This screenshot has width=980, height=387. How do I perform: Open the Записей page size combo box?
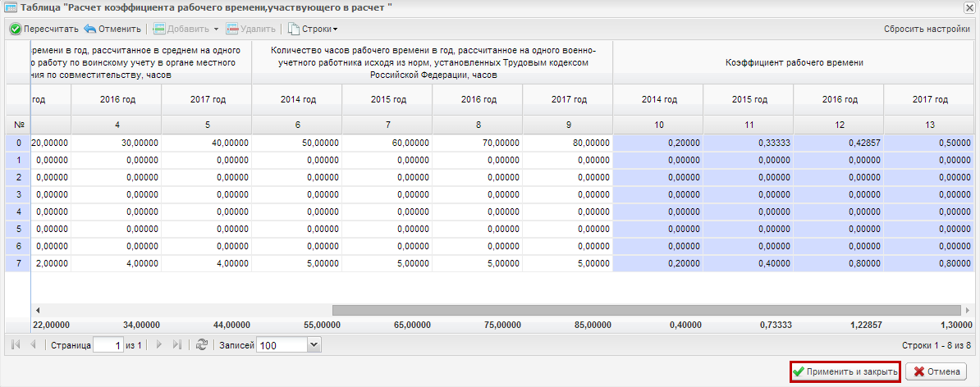(x=289, y=344)
